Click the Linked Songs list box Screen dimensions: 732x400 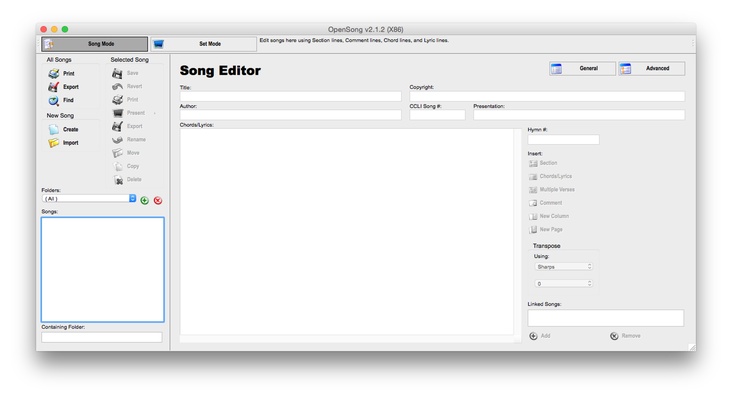tap(605, 318)
